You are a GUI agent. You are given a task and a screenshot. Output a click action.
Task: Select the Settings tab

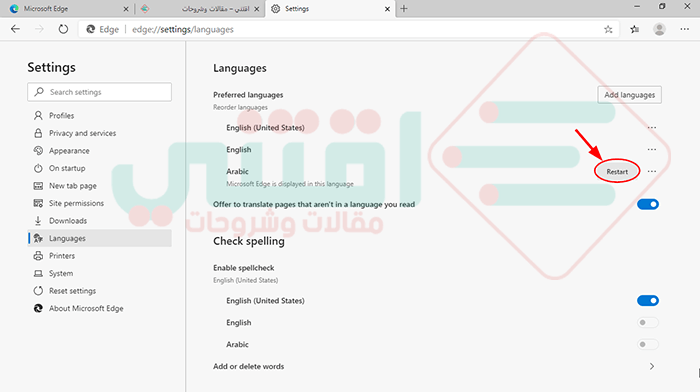pos(330,8)
